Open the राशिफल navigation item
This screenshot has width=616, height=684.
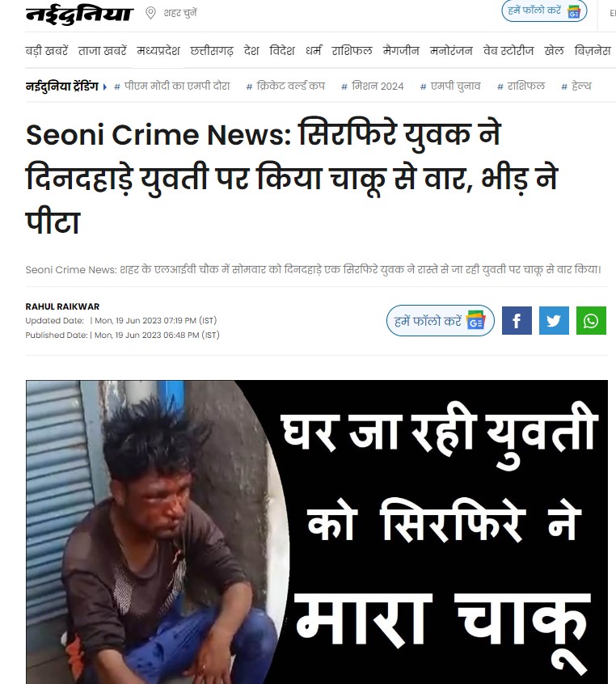[x=352, y=51]
